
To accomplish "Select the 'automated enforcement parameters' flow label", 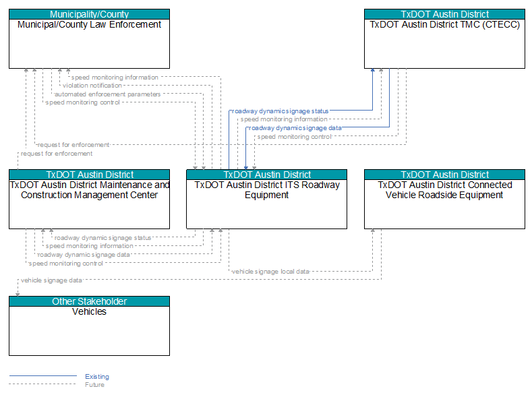I will 108,94.
